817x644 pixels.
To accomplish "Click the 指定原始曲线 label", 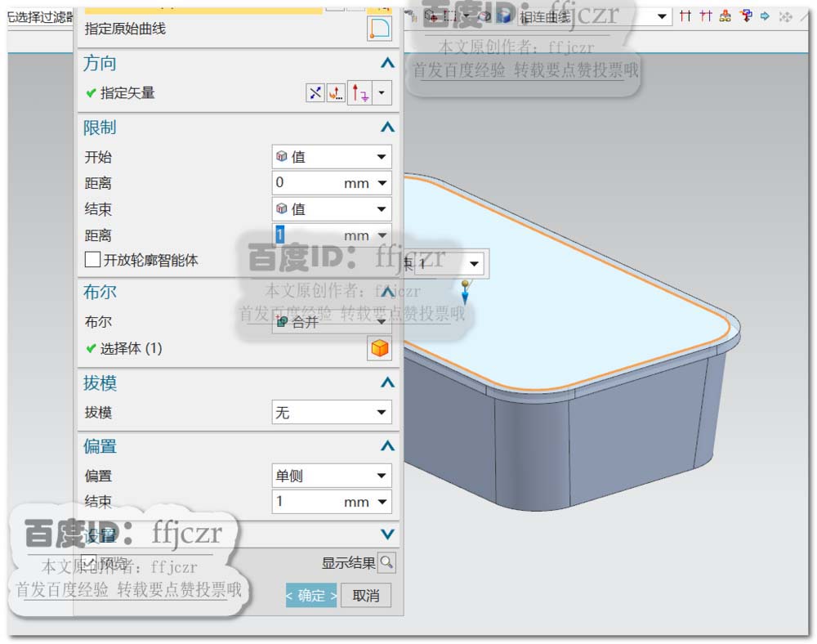I will 125,29.
